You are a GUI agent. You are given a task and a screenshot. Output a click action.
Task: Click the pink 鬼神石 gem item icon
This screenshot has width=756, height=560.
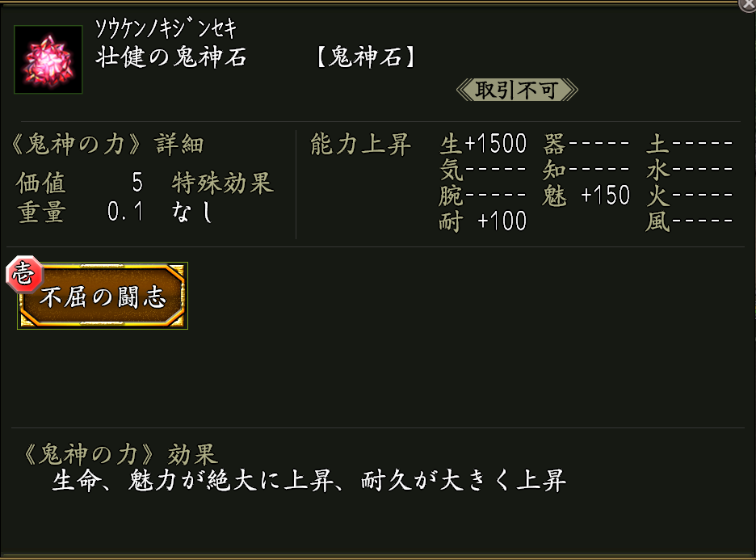click(48, 60)
